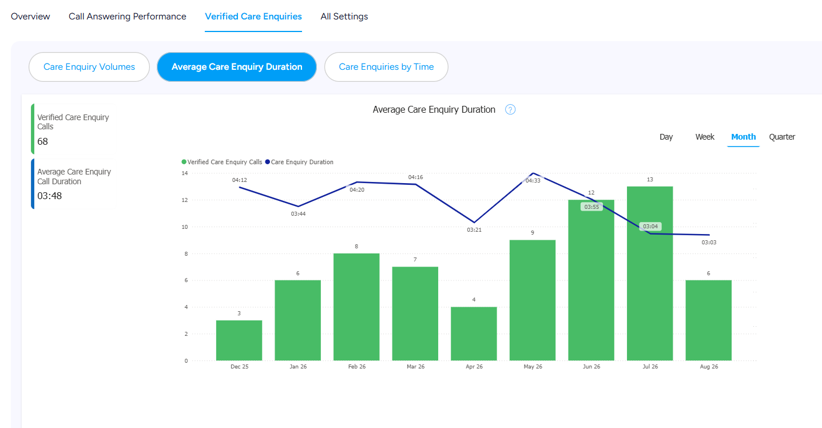Image resolution: width=822 pixels, height=428 pixels.
Task: Switch chart granularity to Week
Action: point(705,137)
